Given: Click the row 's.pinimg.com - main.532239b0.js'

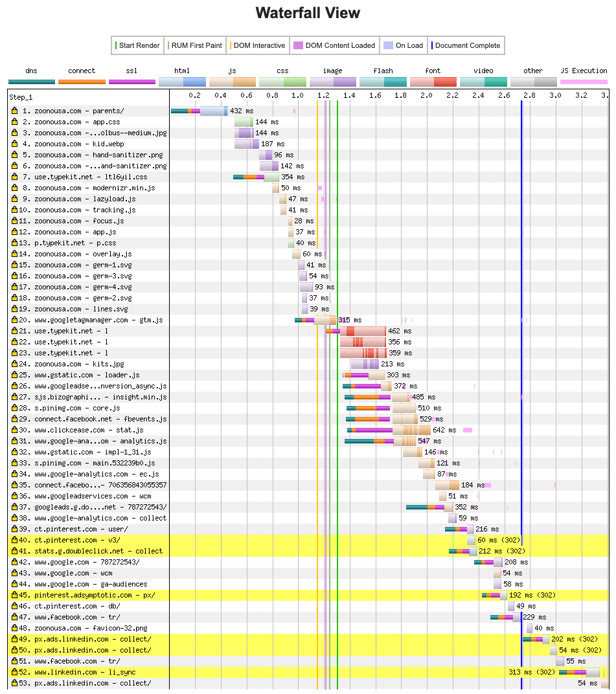Looking at the screenshot, I should pos(308,463).
